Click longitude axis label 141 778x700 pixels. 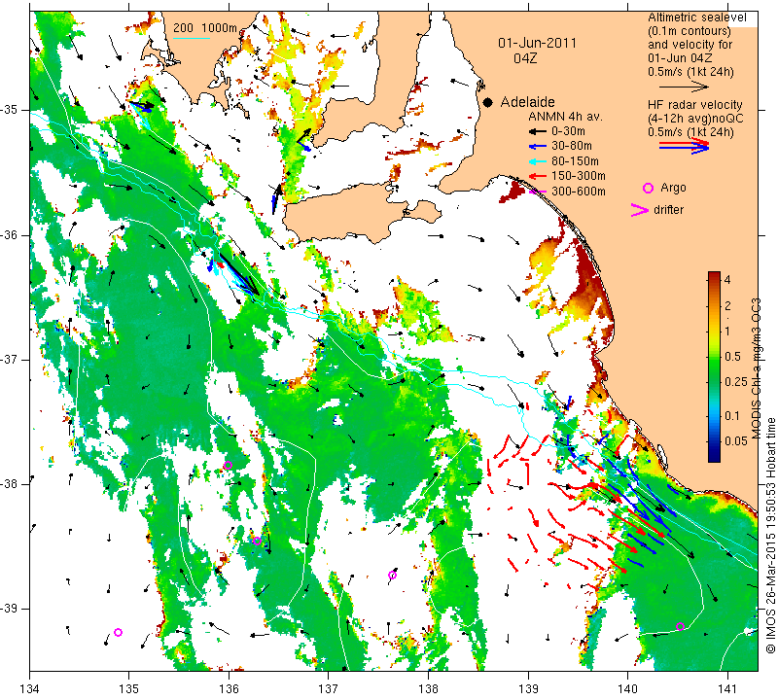727,688
